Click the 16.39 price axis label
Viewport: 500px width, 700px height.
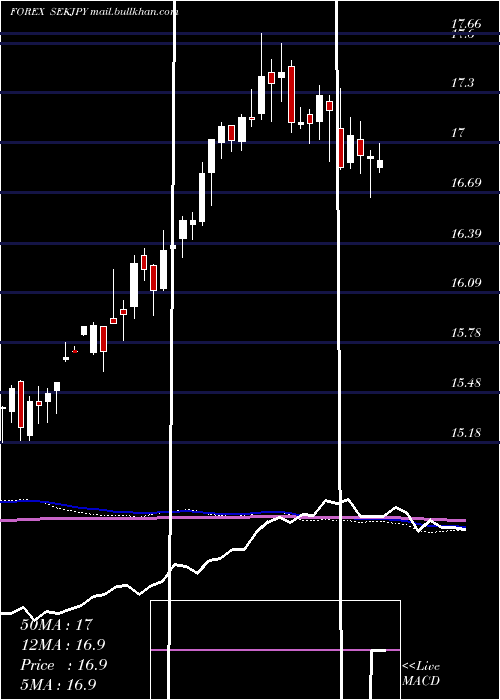[x=466, y=233]
